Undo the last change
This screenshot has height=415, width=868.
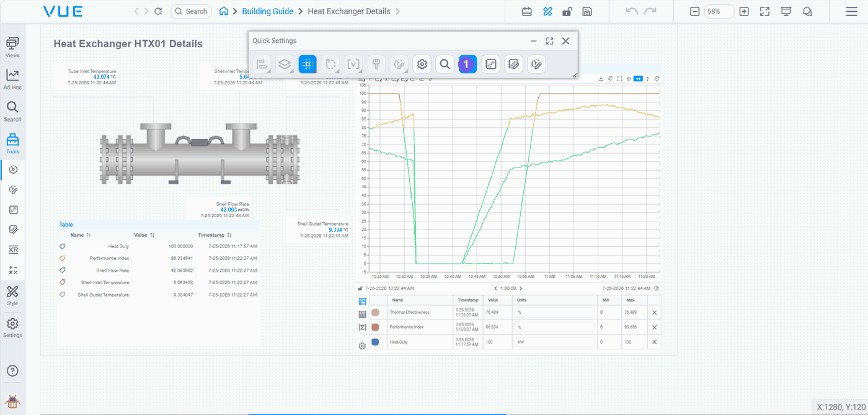[x=631, y=11]
